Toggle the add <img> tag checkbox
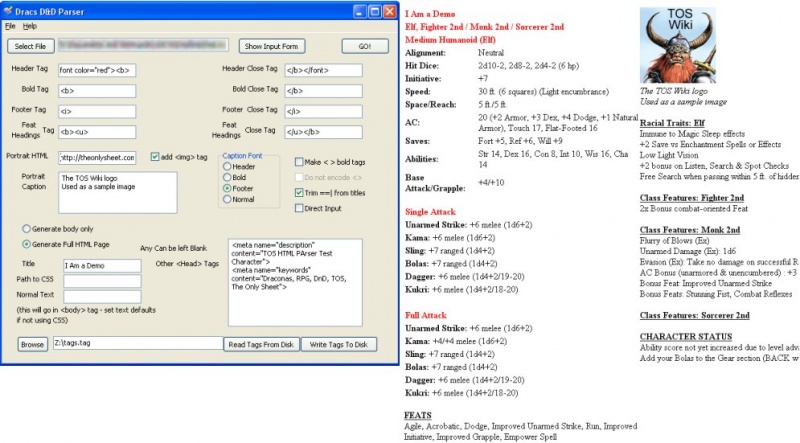The image size is (800, 443). [155, 157]
